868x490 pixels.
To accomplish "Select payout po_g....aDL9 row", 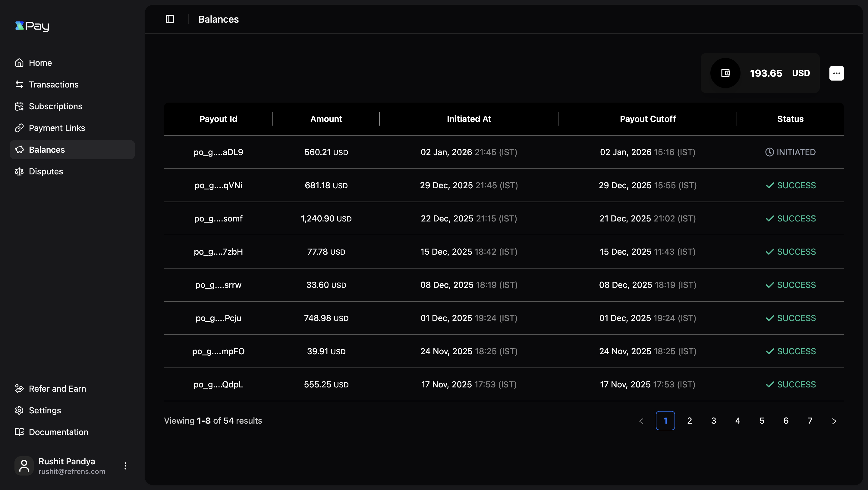I will coord(218,152).
